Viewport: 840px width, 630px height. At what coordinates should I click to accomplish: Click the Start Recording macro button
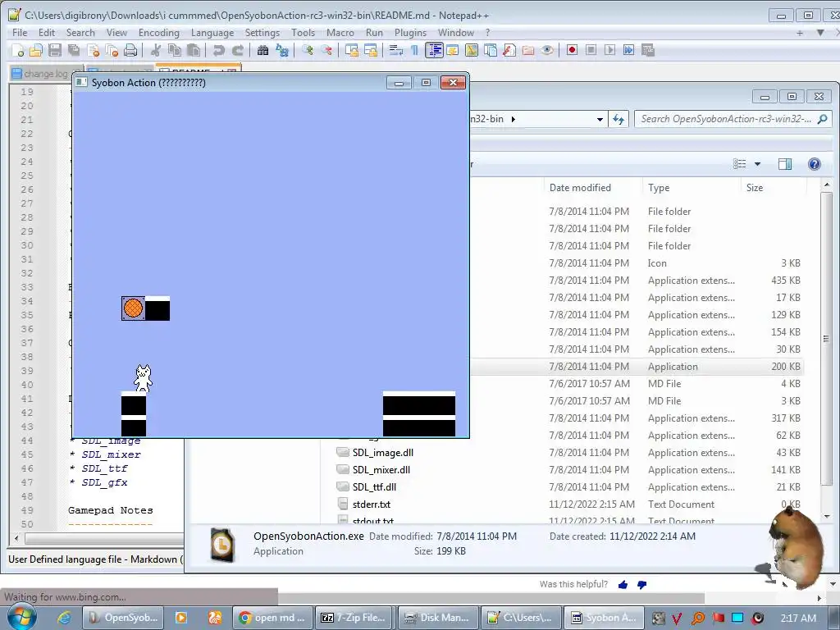(572, 50)
